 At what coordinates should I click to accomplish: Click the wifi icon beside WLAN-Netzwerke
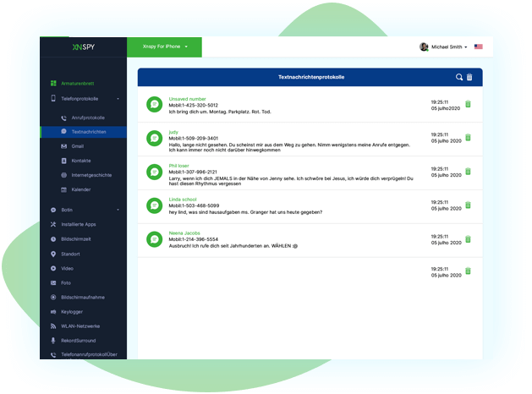pyautogui.click(x=53, y=326)
